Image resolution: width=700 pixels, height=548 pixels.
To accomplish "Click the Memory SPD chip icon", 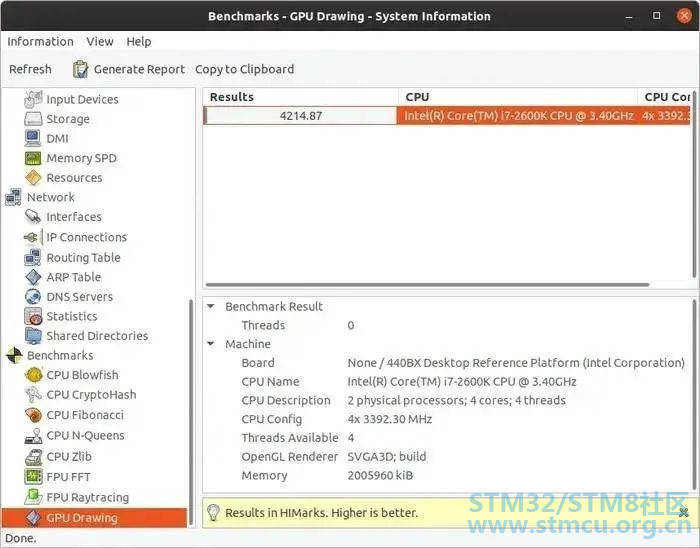I will (33, 158).
